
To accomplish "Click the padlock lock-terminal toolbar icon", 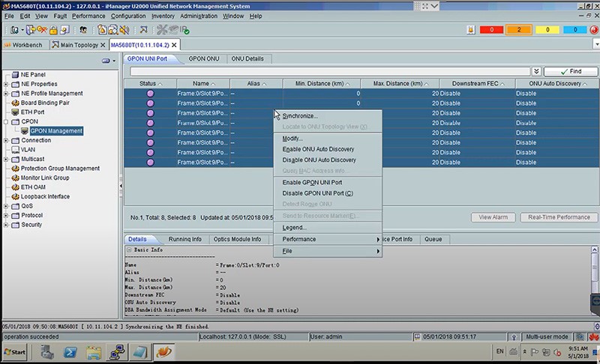I will (x=53, y=30).
